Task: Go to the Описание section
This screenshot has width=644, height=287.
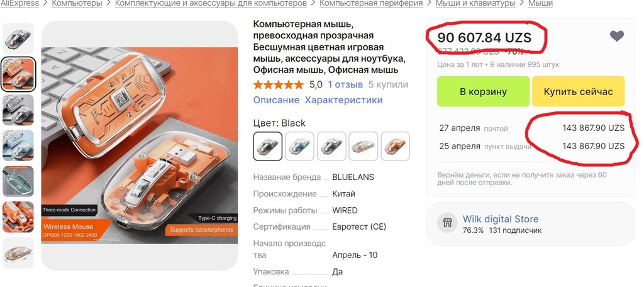Action: pos(276,100)
